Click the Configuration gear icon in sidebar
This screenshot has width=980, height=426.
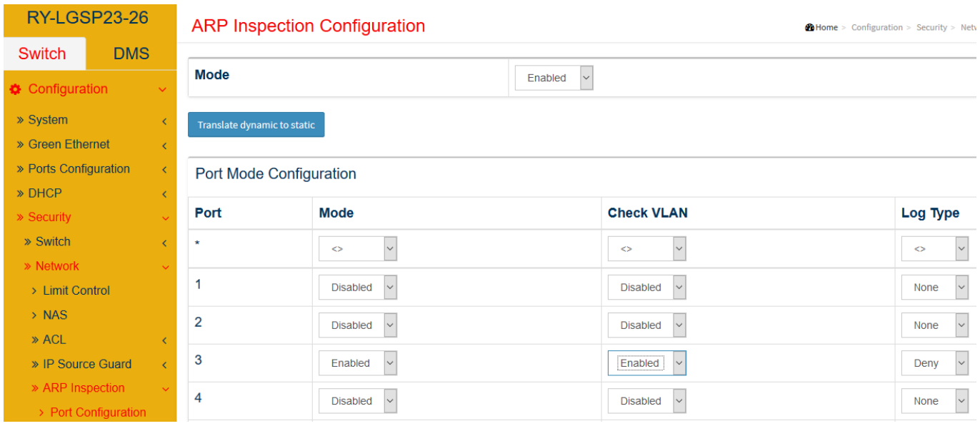pyautogui.click(x=16, y=89)
